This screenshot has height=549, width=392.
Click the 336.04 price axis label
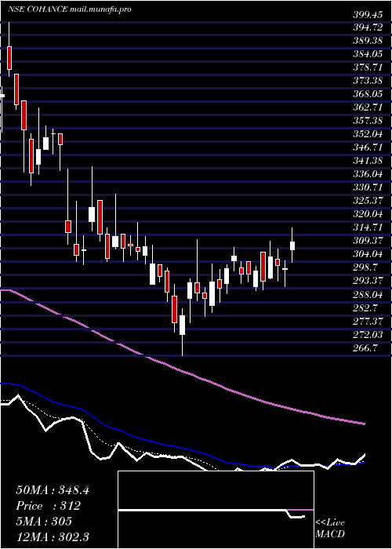tap(367, 174)
